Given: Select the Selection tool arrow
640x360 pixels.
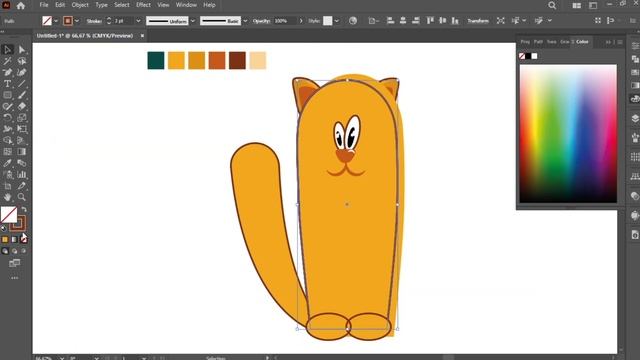Looking at the screenshot, I should 7,50.
